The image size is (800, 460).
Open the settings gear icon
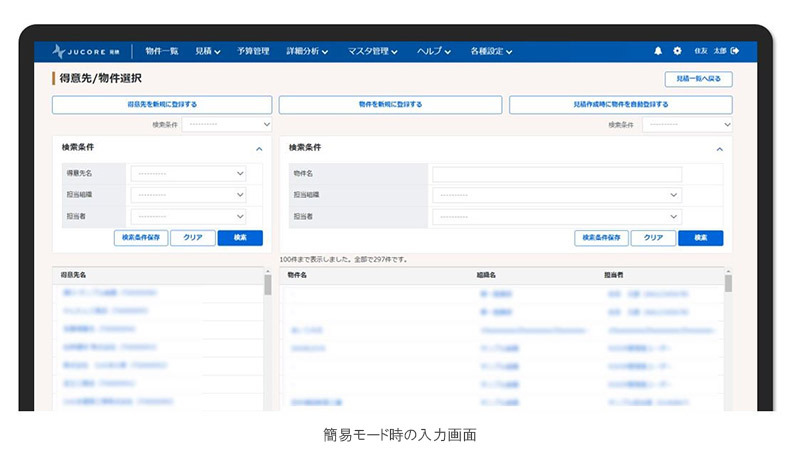click(677, 51)
